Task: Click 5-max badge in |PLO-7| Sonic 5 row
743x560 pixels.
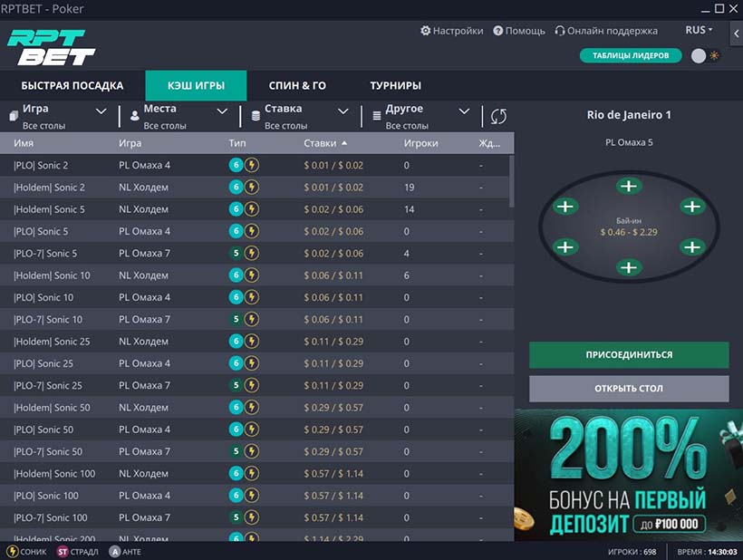Action: point(236,254)
